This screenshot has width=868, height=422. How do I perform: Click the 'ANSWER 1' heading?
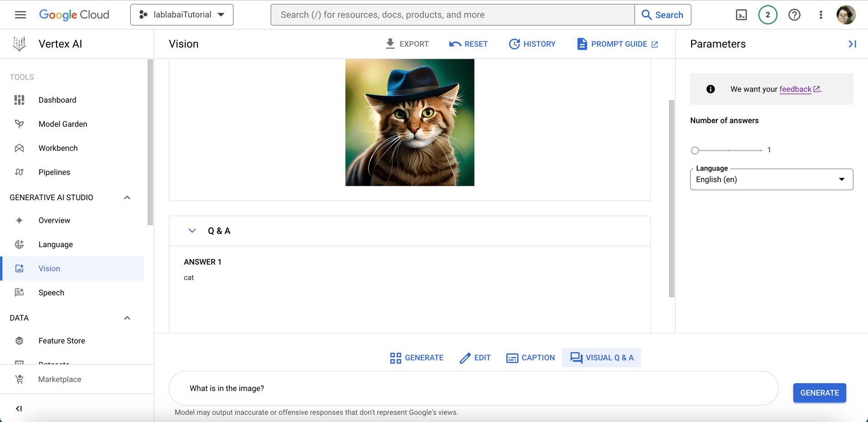point(203,262)
